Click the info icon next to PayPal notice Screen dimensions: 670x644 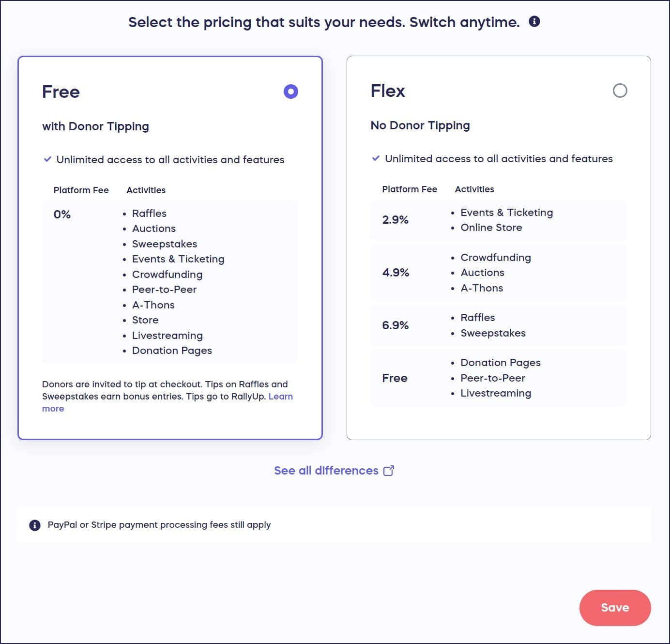coord(35,525)
